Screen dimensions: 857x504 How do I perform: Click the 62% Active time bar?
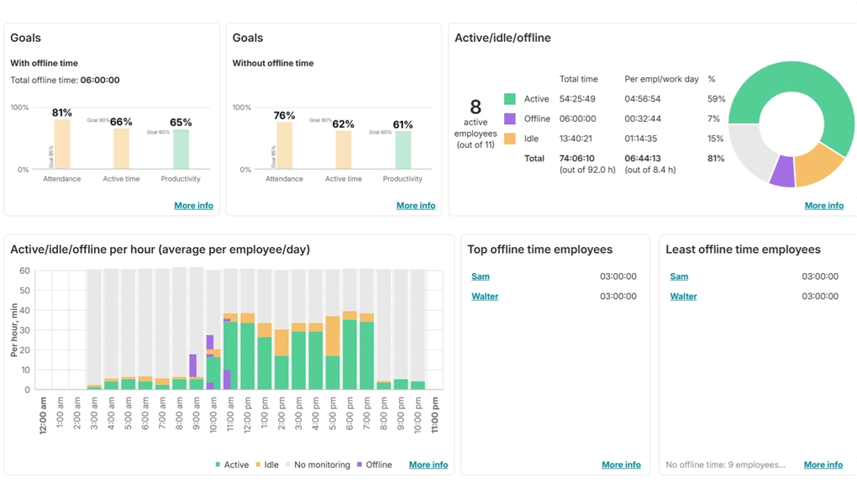[344, 150]
